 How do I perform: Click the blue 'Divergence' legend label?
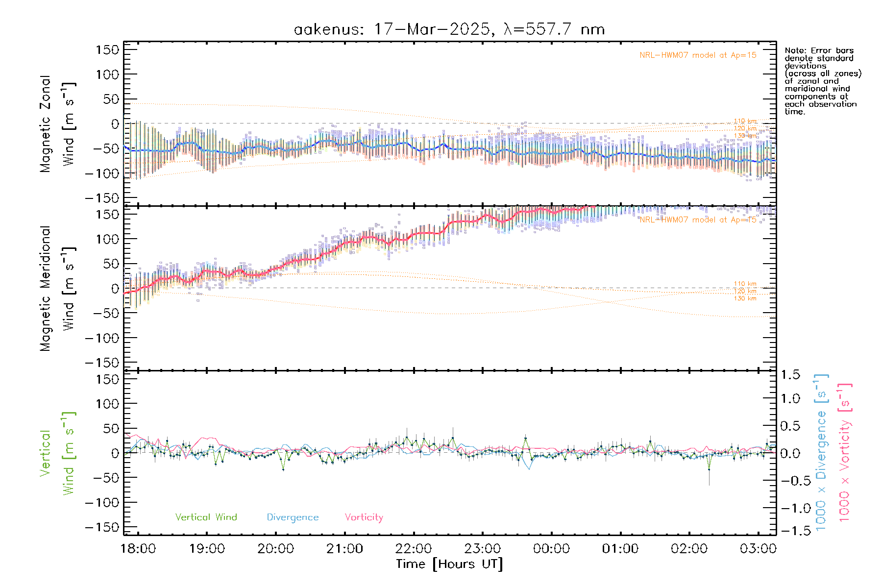293,517
